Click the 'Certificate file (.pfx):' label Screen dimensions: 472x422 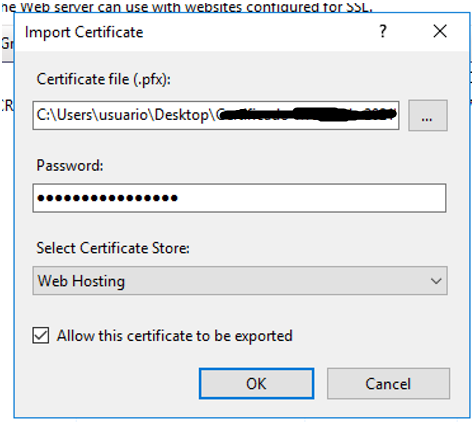click(104, 80)
